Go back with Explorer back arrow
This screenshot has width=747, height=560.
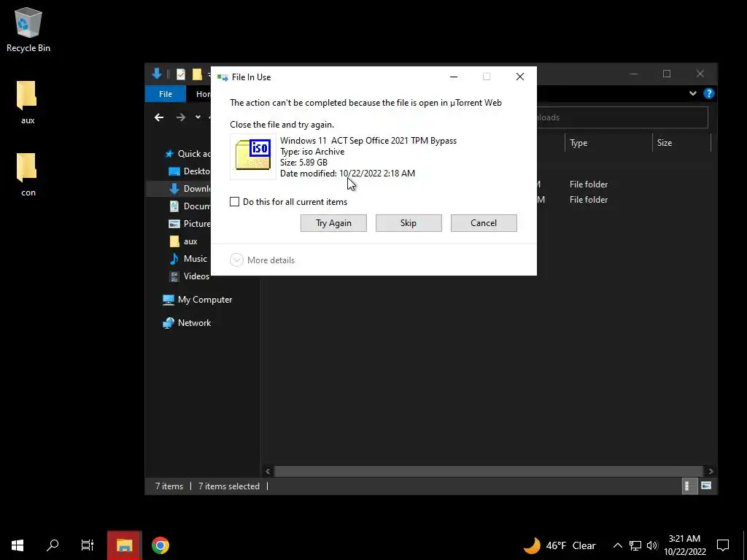coord(159,117)
